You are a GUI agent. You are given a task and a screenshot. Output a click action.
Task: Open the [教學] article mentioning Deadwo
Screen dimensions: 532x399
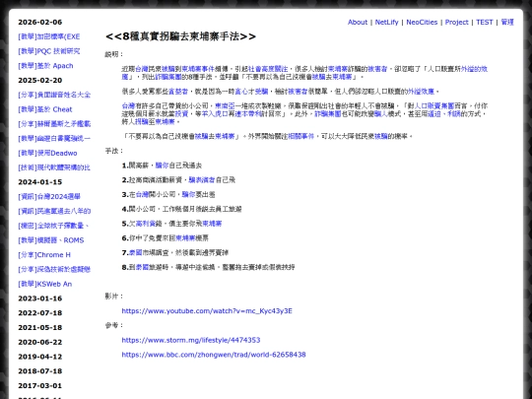point(47,153)
